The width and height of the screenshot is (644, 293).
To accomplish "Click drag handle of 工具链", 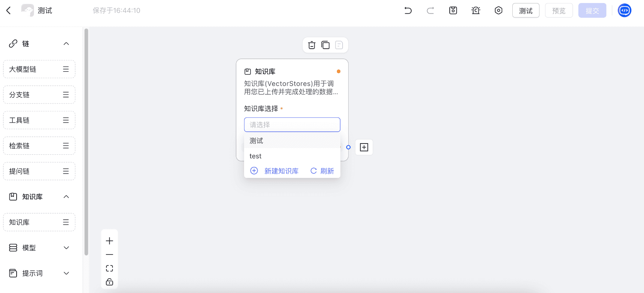I will pos(66,120).
